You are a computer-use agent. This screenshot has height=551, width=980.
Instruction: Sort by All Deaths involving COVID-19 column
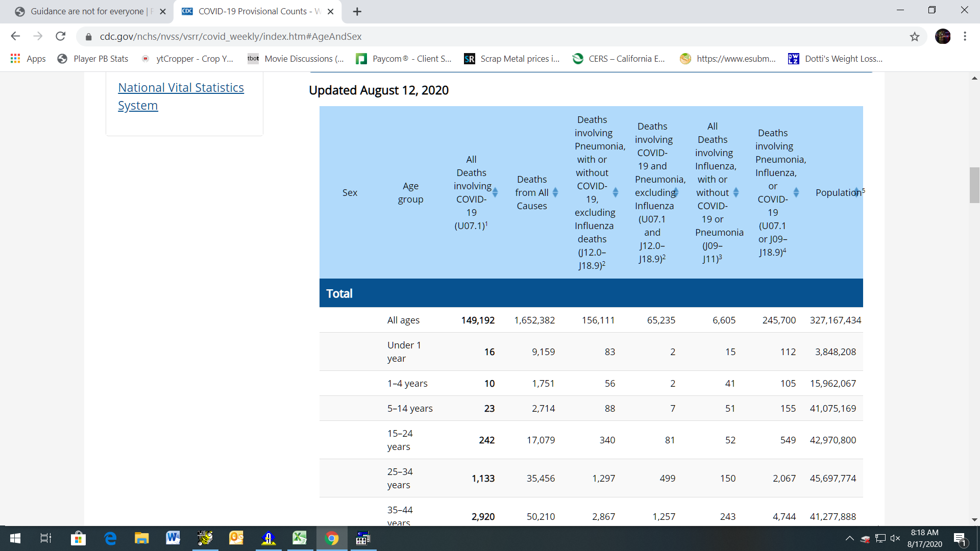[495, 192]
